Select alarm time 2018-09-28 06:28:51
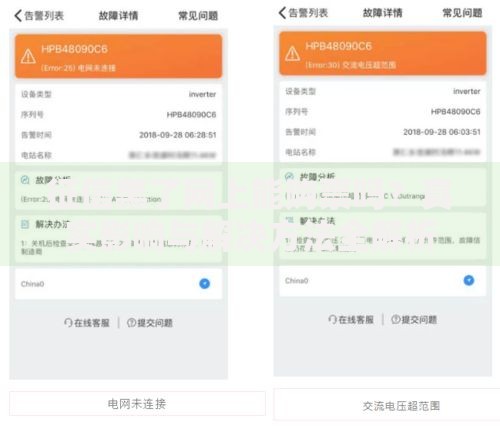The width and height of the screenshot is (500, 429). tap(178, 135)
